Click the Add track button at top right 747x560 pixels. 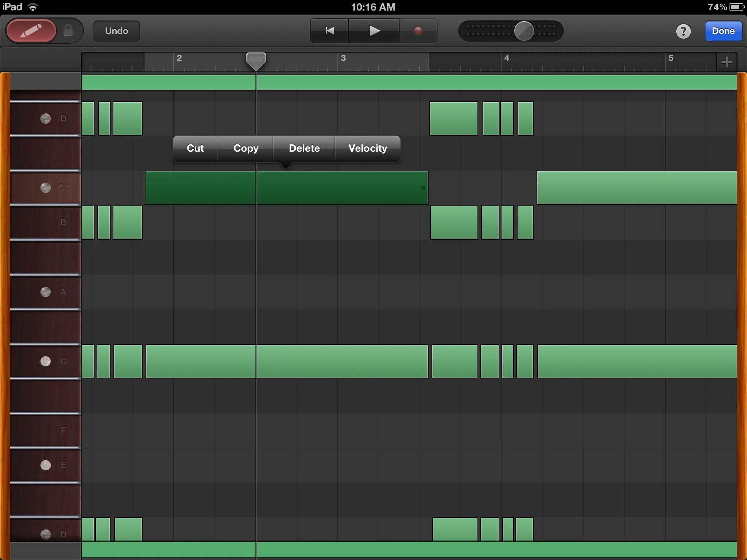pyautogui.click(x=728, y=58)
